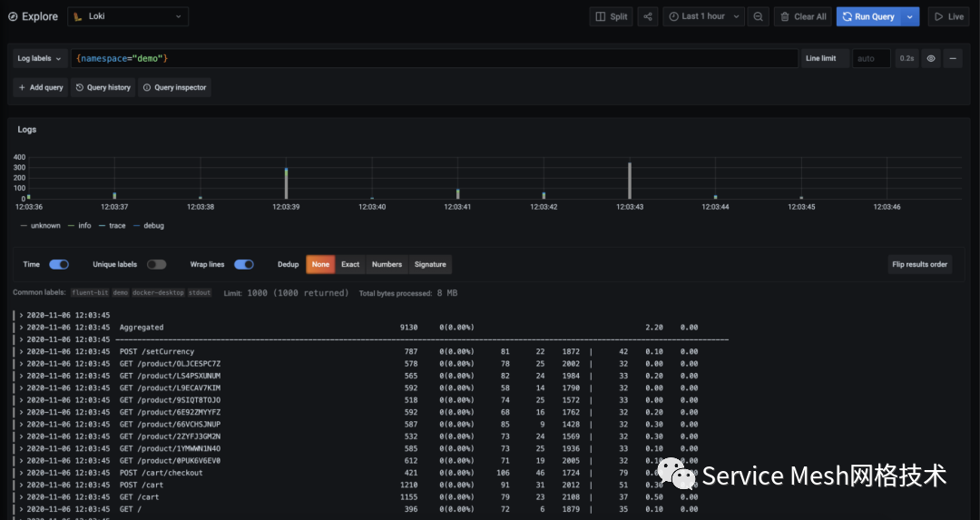
Task: Click the Split view button
Action: click(612, 17)
